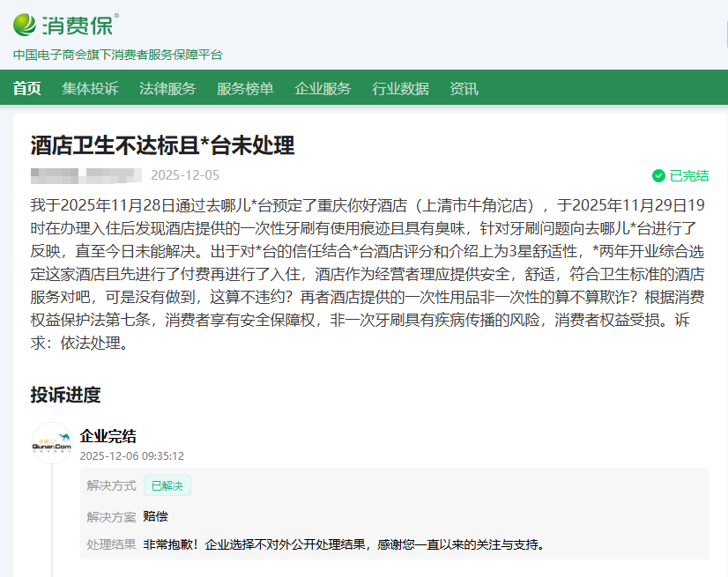Click the 2025-12-06 09:35:12 completion timestamp
This screenshot has width=728, height=577.
click(131, 455)
